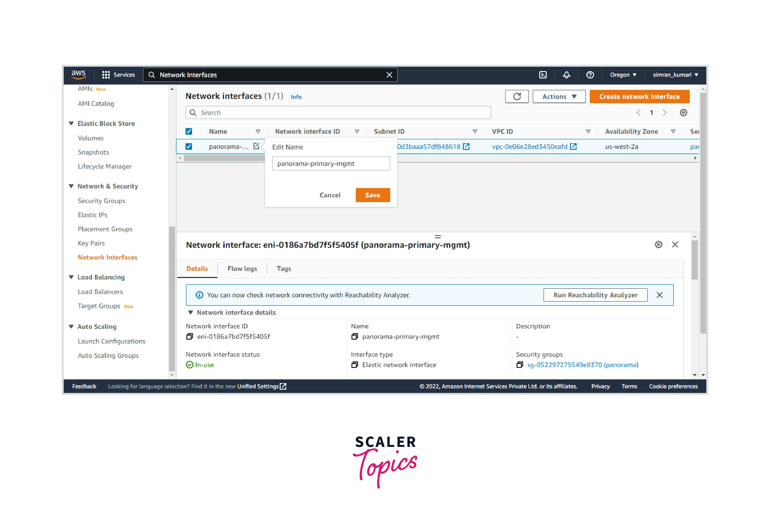Open the Actions dropdown
Viewport: 770px width, 532px height.
click(x=559, y=96)
